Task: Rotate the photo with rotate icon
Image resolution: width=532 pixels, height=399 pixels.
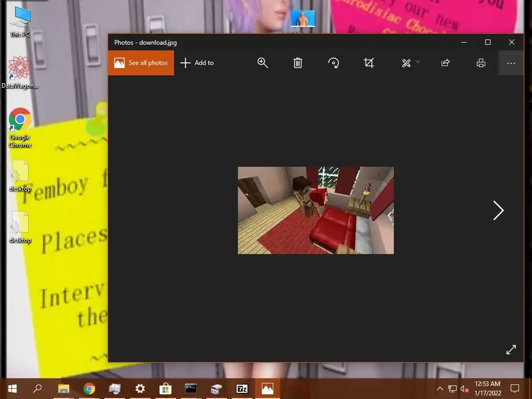Action: (x=334, y=63)
